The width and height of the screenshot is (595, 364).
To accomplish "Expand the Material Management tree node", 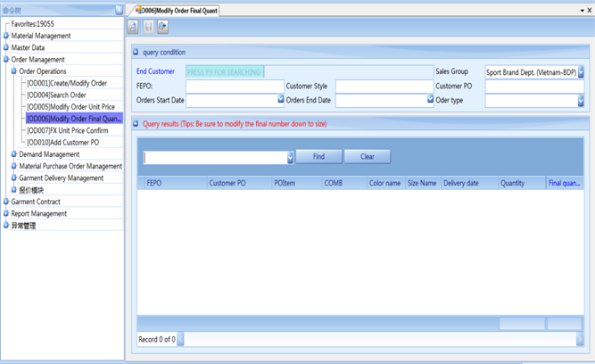I will (6, 37).
